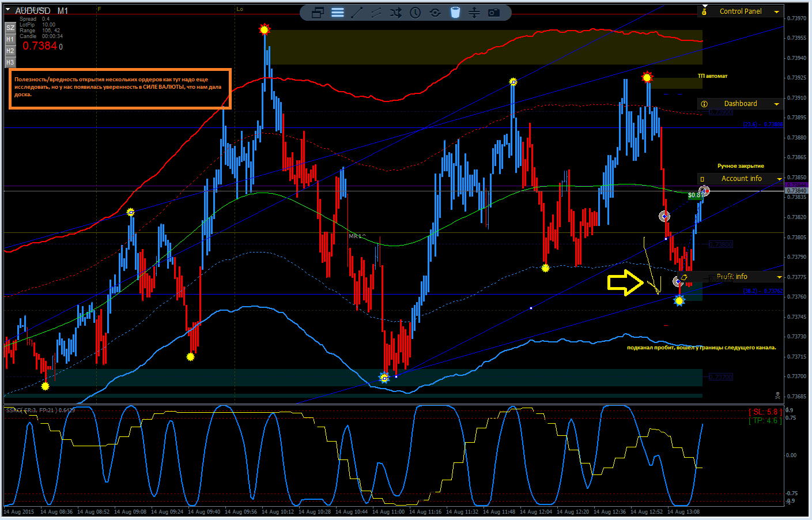Click the trash bin delete icon

455,13
